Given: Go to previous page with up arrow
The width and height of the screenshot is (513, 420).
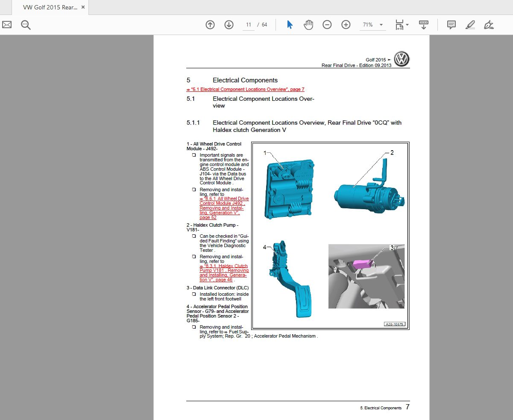Looking at the screenshot, I should (210, 25).
